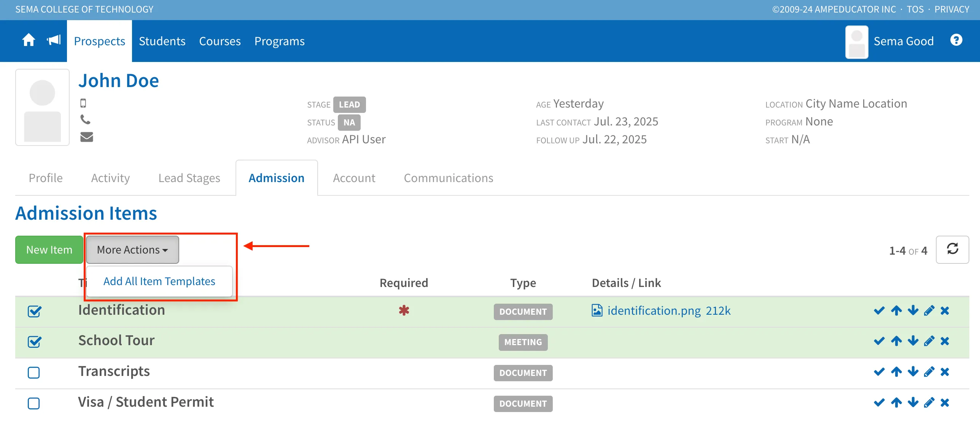Switch to the Profile tab
Image resolution: width=980 pixels, height=428 pixels.
tap(46, 178)
